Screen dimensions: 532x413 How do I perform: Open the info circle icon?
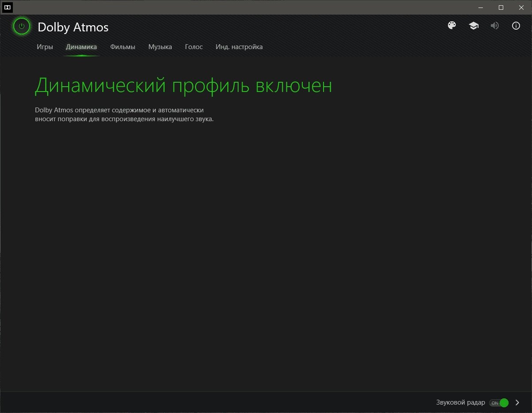tap(516, 26)
